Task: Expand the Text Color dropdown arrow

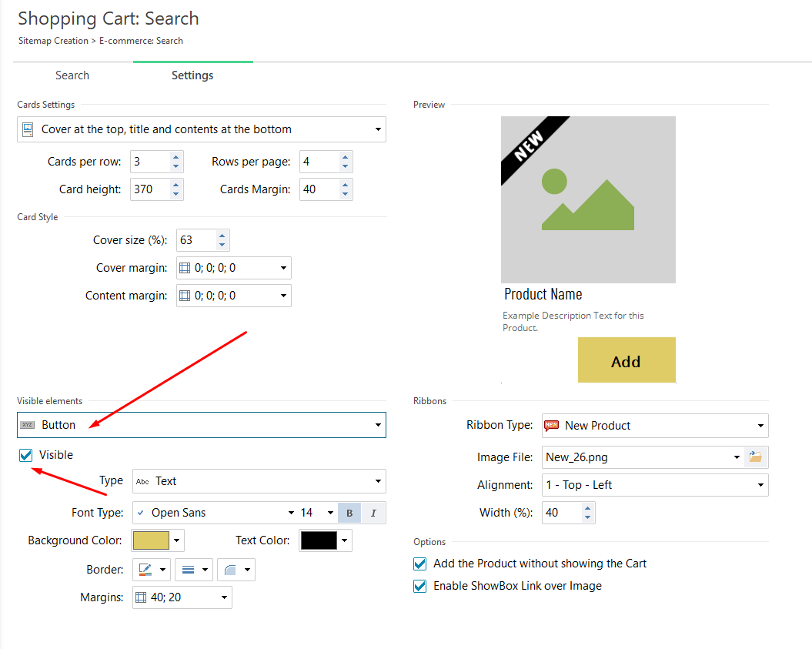Action: tap(345, 540)
